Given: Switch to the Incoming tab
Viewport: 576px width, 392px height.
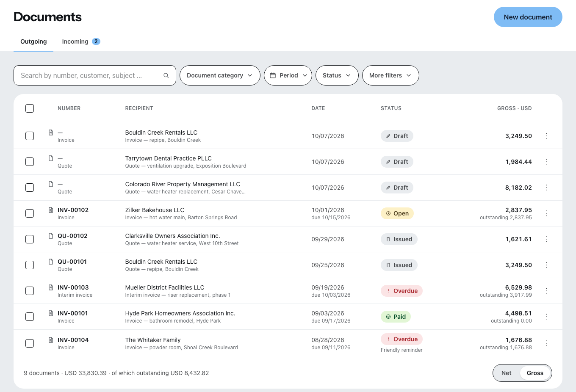Looking at the screenshot, I should (81, 41).
